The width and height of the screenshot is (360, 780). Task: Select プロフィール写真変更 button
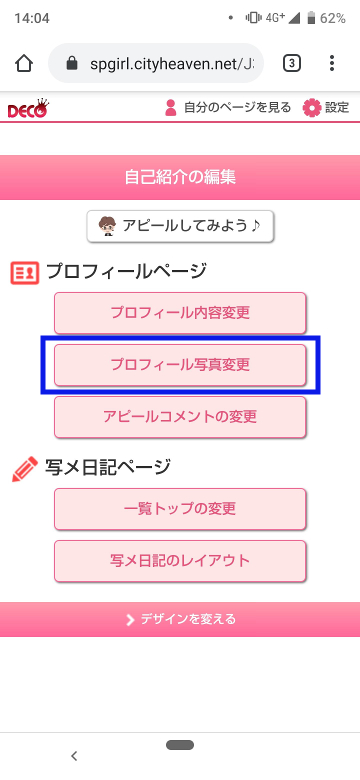point(180,365)
